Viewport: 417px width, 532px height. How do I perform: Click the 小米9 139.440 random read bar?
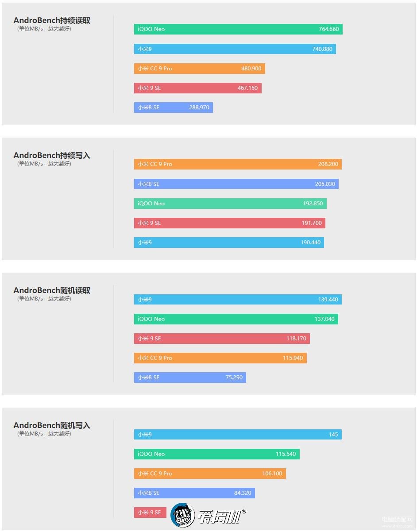pyautogui.click(x=238, y=300)
